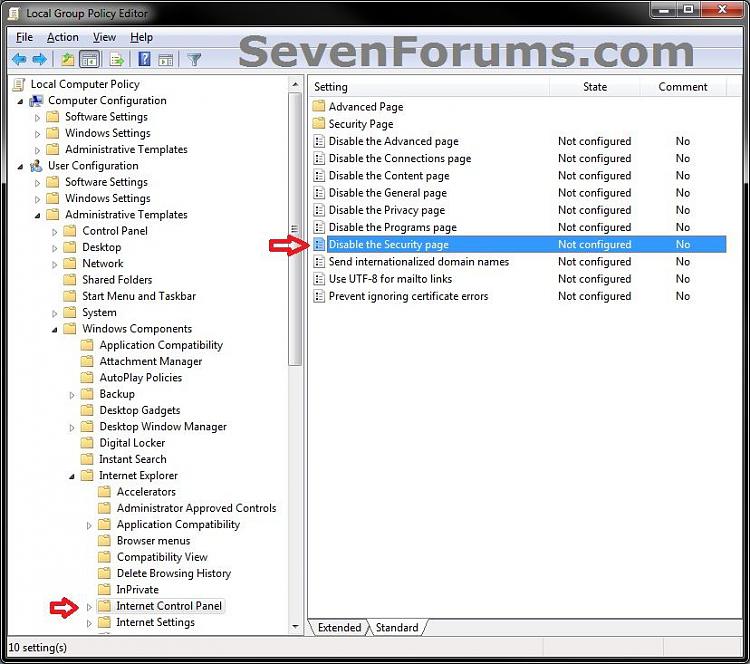Click the Local Group Policy Editor title bar icon
Image resolution: width=750 pixels, height=664 pixels.
click(14, 14)
